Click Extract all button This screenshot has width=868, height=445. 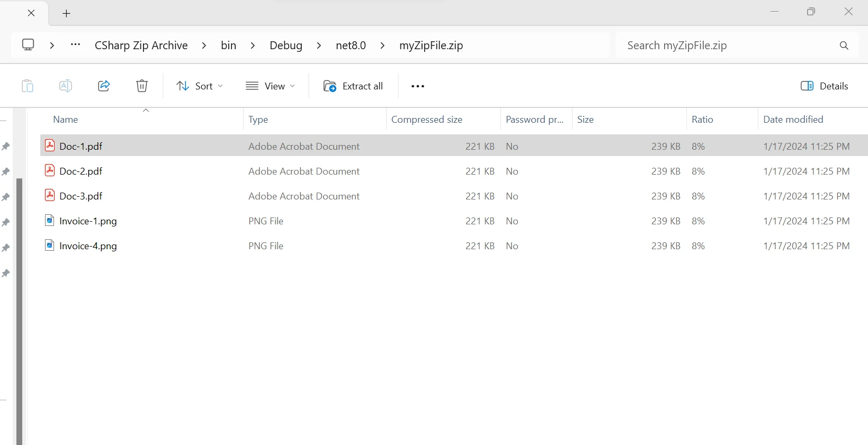(353, 86)
